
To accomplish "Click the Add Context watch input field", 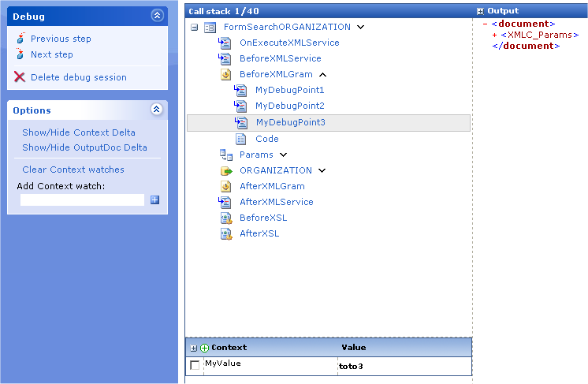I will [x=82, y=199].
